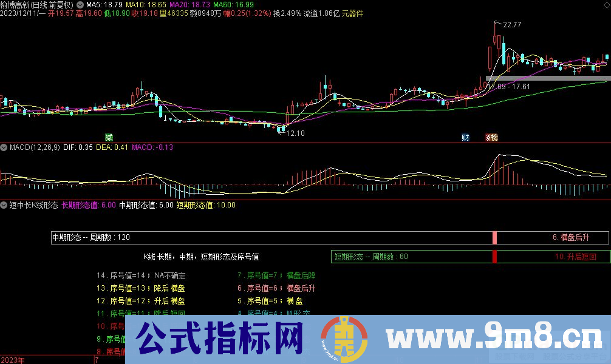Open dropdown beside 翰博高新 日线 title
The height and width of the screenshot is (364, 611).
(x=80, y=5)
